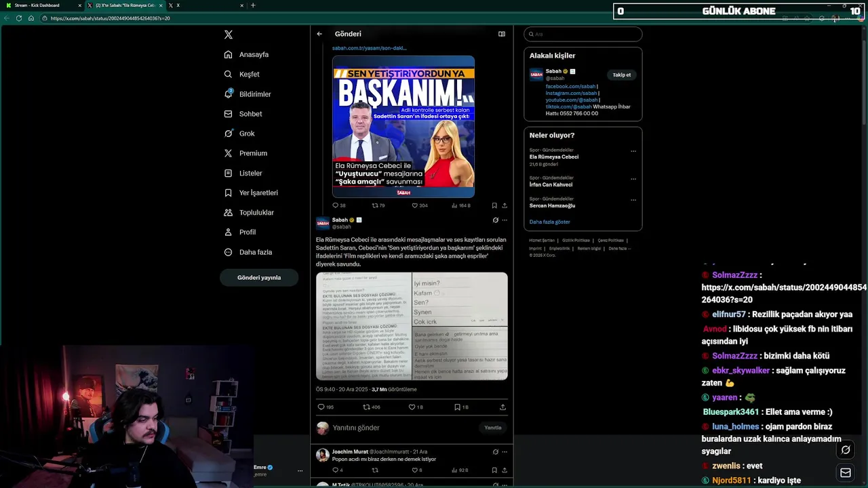Click browser home button

(31, 18)
